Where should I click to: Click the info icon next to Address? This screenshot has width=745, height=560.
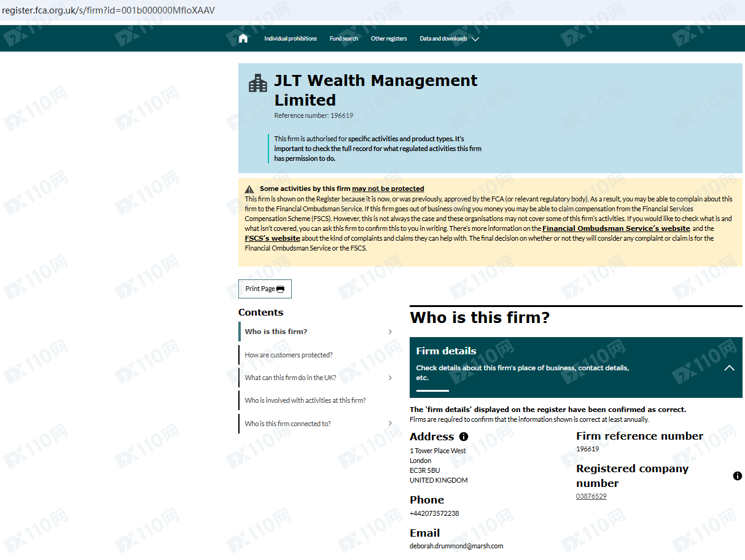click(x=464, y=437)
